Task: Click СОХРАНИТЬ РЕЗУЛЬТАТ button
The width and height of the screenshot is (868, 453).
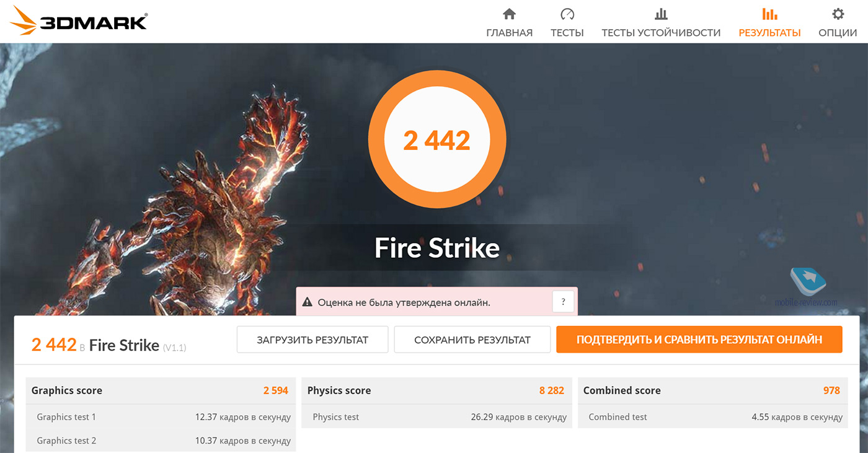Action: 472,340
